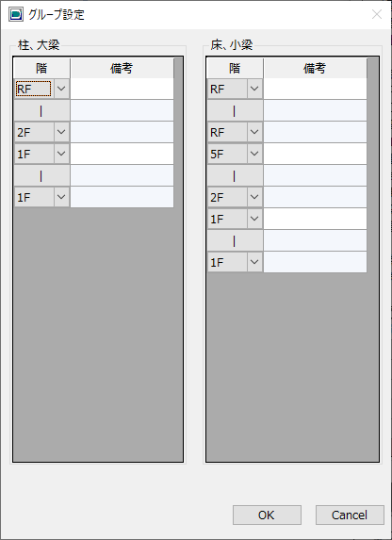
Task: Click the 備考 field beside 5F in 床、小梁
Action: (315, 154)
